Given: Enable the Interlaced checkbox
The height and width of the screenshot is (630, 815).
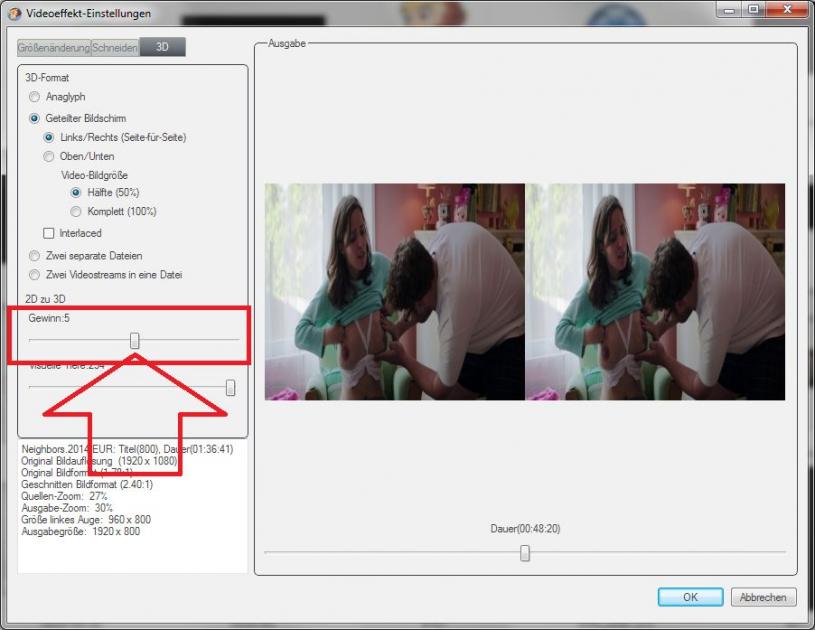Looking at the screenshot, I should [x=49, y=233].
